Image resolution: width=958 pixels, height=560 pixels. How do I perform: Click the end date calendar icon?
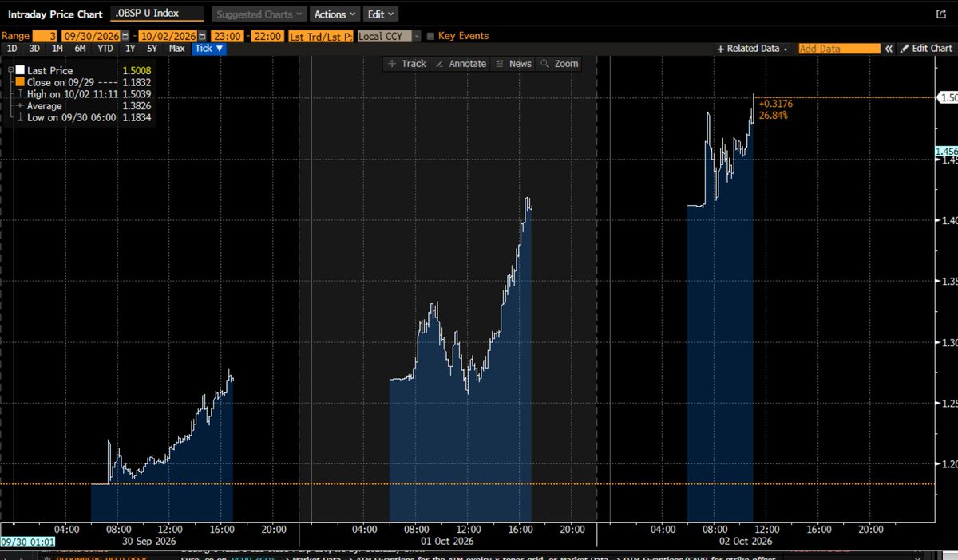pyautogui.click(x=204, y=36)
